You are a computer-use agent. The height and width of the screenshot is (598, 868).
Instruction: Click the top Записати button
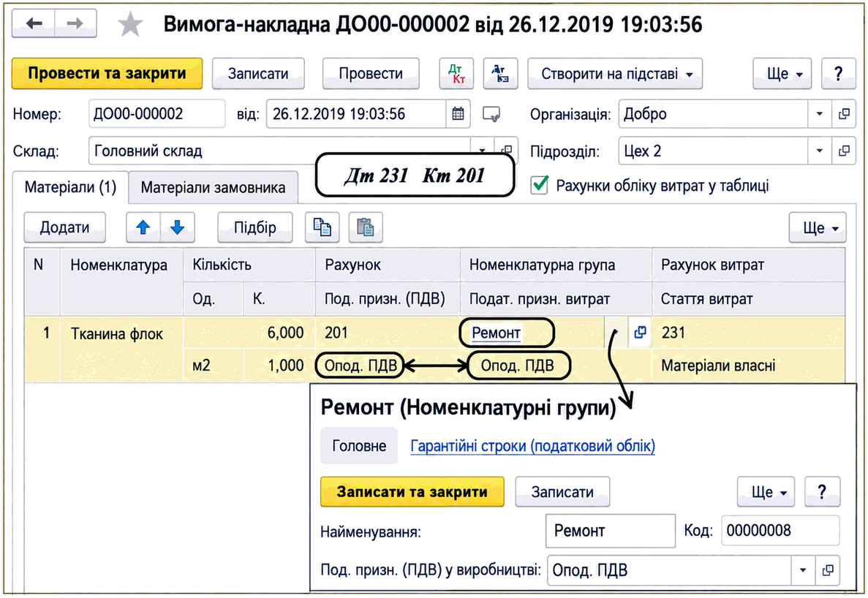point(258,74)
